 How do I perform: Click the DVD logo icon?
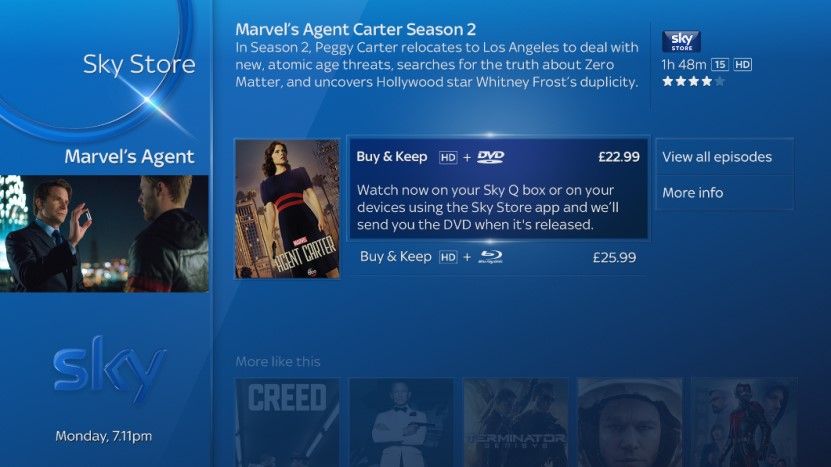point(490,156)
